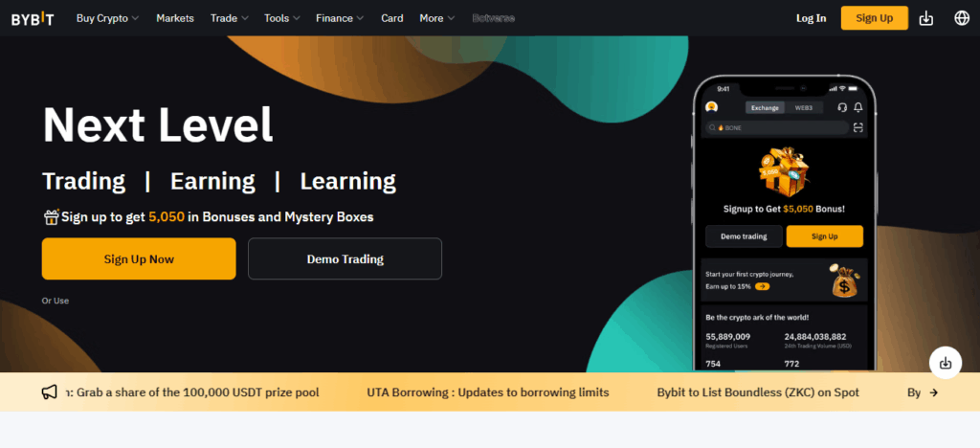Expand the Tools dropdown menu
This screenshot has width=980, height=448.
[x=282, y=18]
